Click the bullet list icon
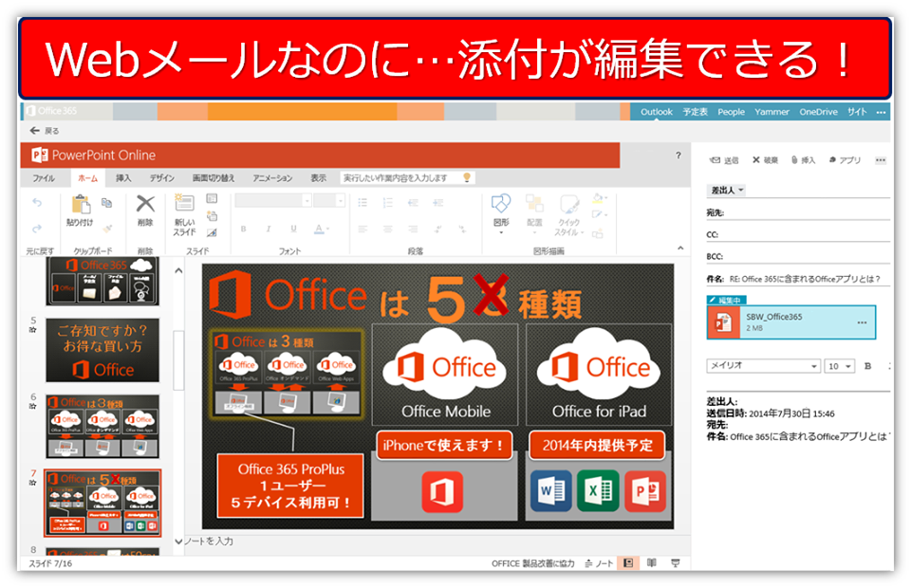 [x=363, y=203]
